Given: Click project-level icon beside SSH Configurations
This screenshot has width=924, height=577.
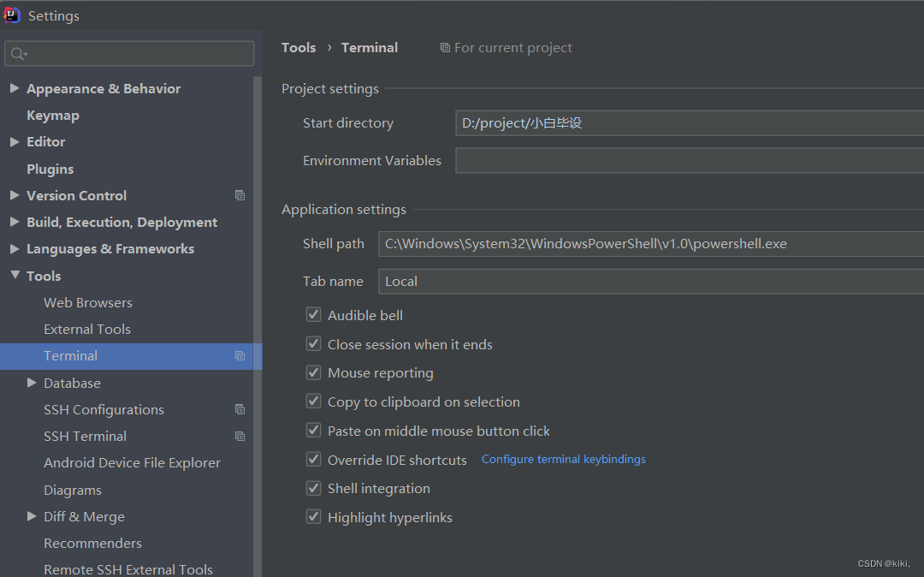Looking at the screenshot, I should (240, 409).
